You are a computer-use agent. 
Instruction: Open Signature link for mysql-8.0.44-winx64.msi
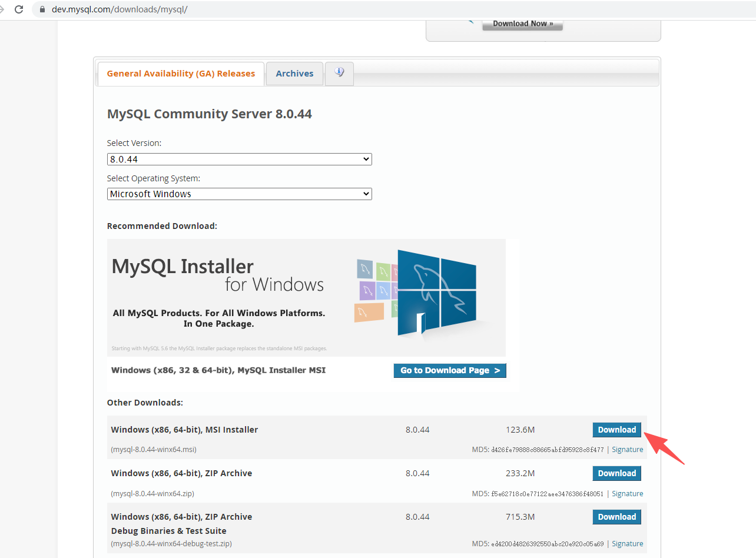click(628, 450)
